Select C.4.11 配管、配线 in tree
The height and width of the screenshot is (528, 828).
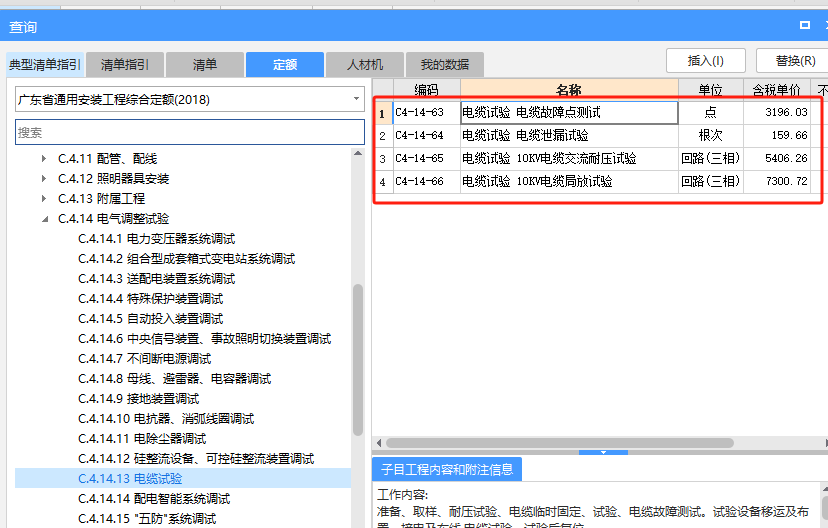[107, 158]
